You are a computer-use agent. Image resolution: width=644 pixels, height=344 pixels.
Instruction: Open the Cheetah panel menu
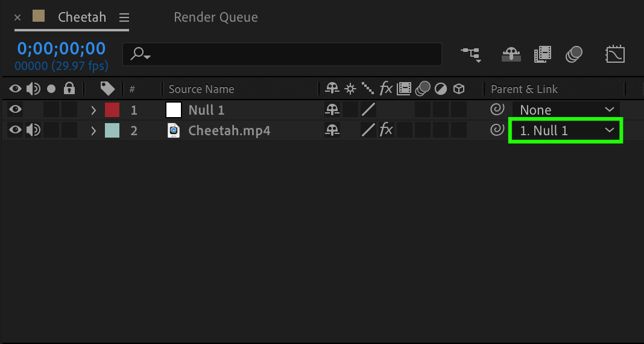click(x=124, y=18)
